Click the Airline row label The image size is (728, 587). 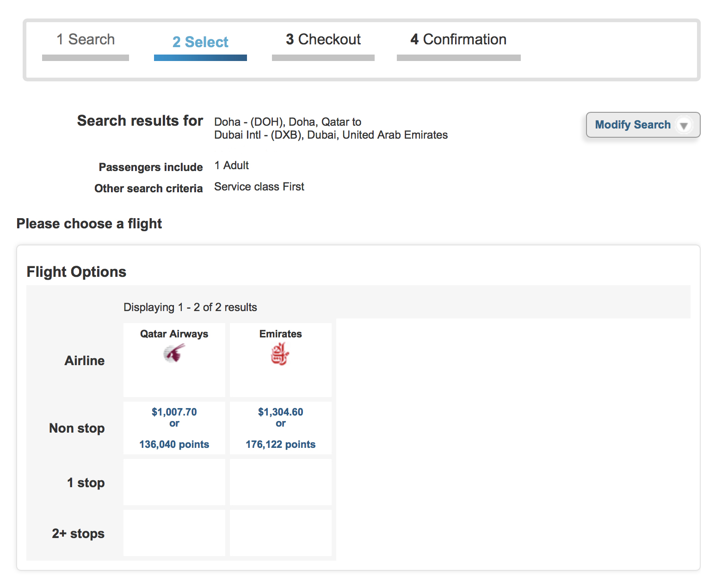[85, 361]
